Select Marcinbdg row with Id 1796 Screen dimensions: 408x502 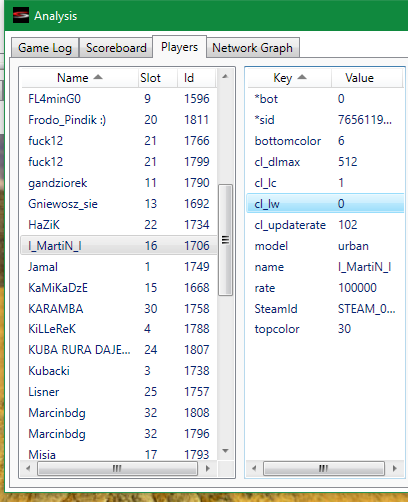coord(119,434)
